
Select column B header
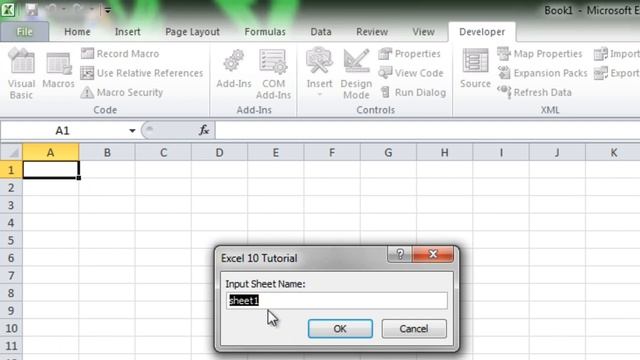(107, 153)
